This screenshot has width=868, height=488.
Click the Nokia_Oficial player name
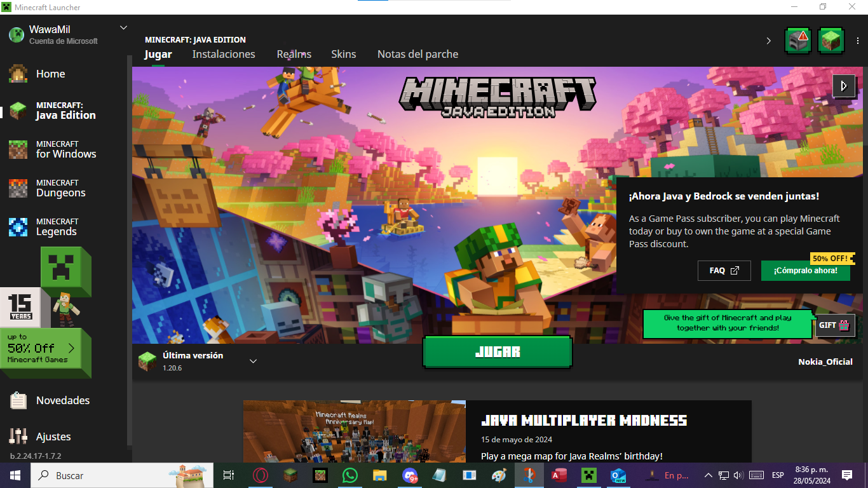825,362
